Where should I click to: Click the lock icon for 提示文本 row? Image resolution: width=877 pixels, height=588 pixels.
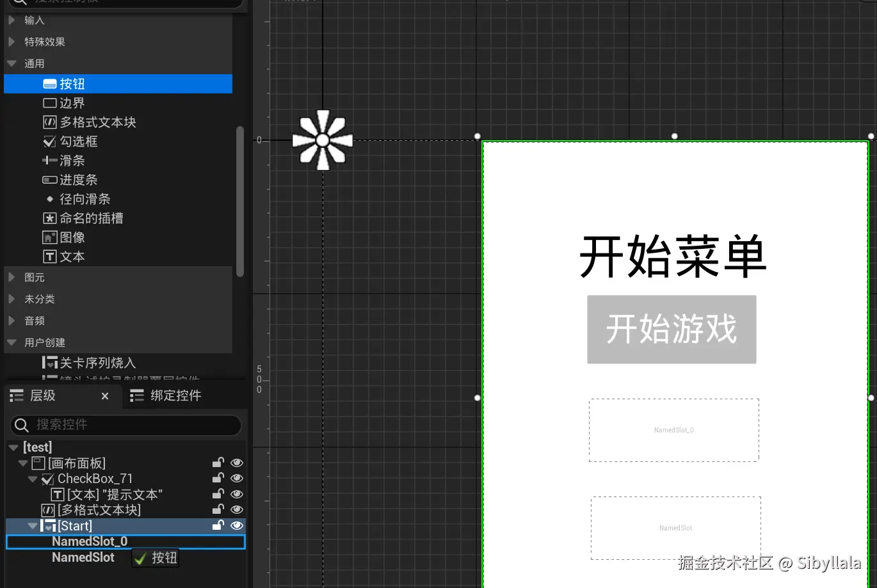tap(218, 494)
